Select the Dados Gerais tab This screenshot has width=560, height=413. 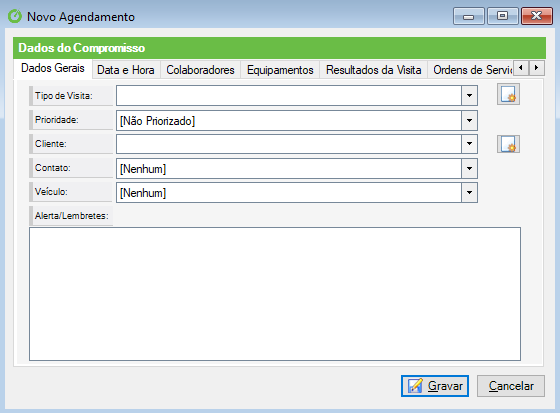tap(53, 68)
